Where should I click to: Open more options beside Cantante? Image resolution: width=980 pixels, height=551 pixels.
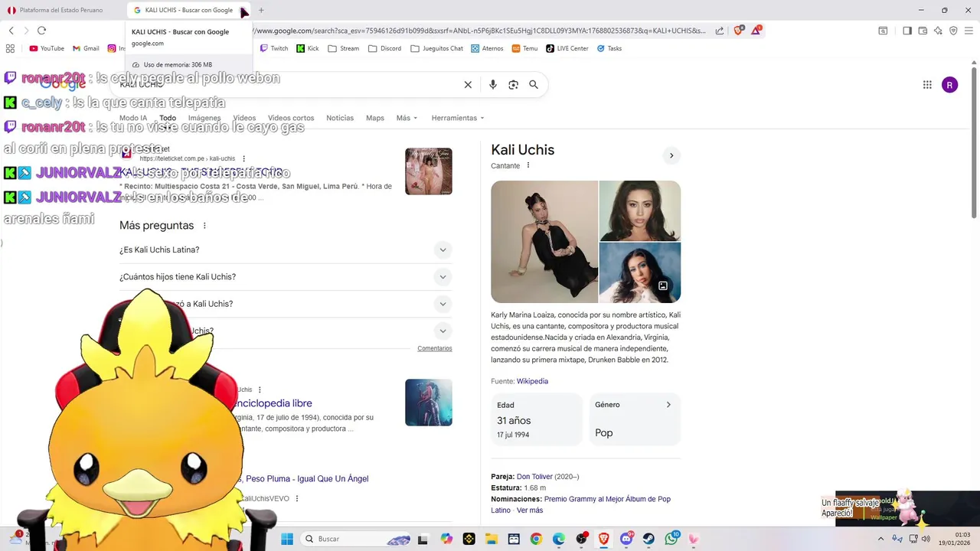click(x=528, y=165)
